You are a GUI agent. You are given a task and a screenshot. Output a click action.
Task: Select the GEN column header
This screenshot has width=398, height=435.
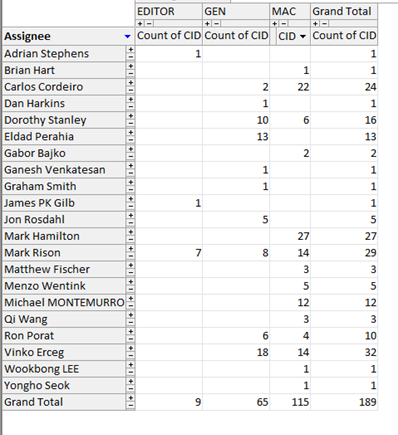(x=236, y=12)
